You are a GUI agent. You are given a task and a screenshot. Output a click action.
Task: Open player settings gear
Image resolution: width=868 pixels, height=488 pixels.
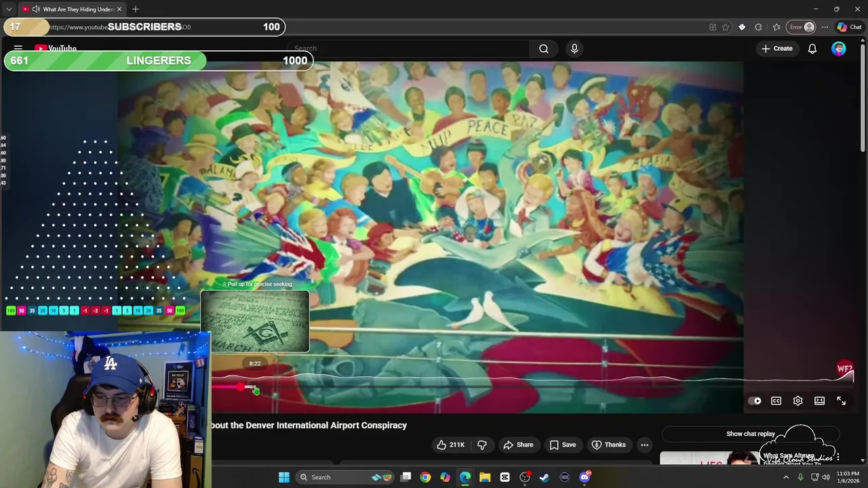point(798,401)
